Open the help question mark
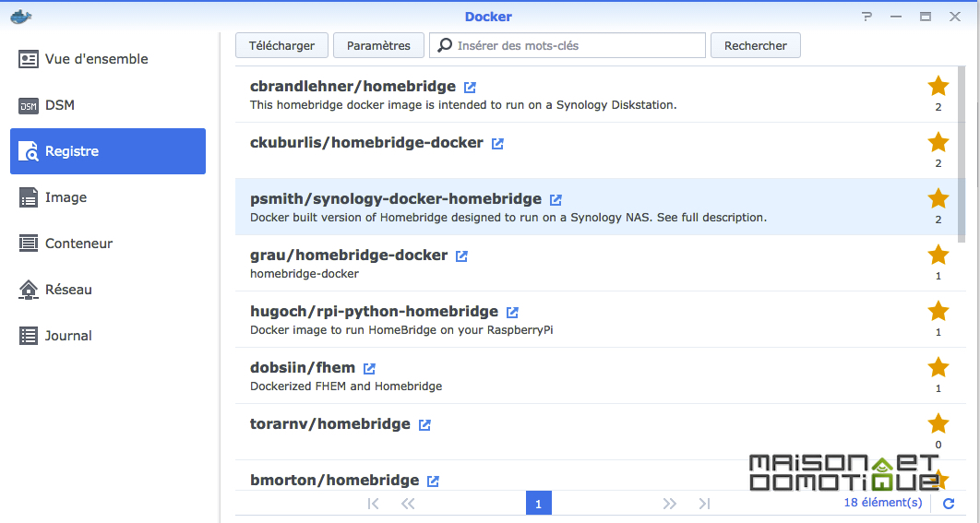The height and width of the screenshot is (523, 980). (866, 17)
